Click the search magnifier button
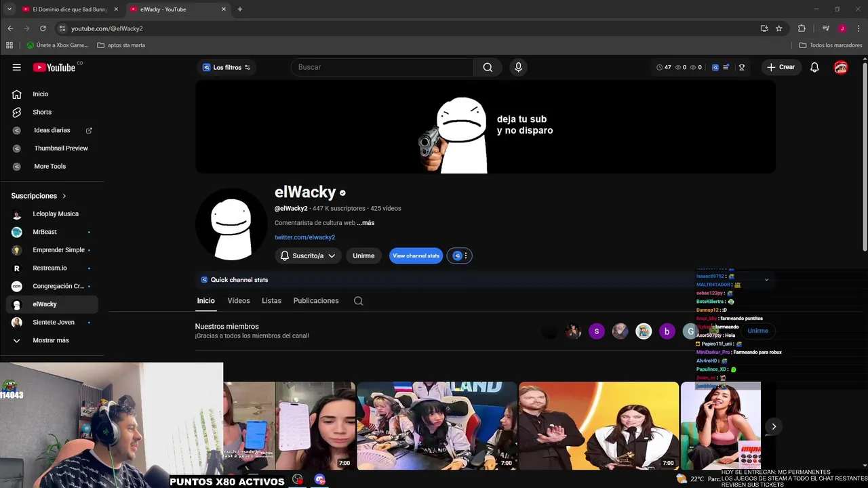The image size is (868, 488). point(488,67)
